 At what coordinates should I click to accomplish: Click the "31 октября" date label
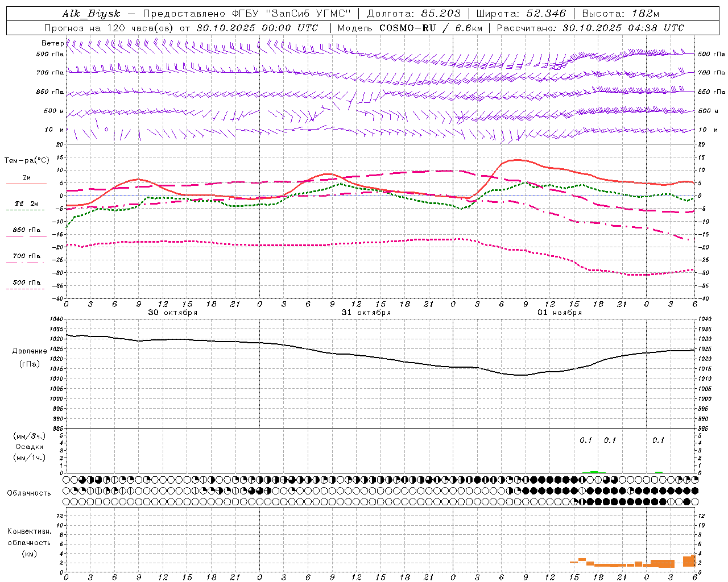tap(366, 313)
